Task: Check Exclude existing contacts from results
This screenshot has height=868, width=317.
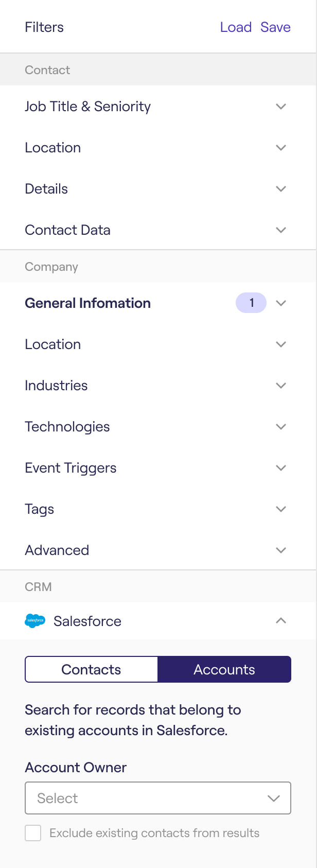Action: 33,833
